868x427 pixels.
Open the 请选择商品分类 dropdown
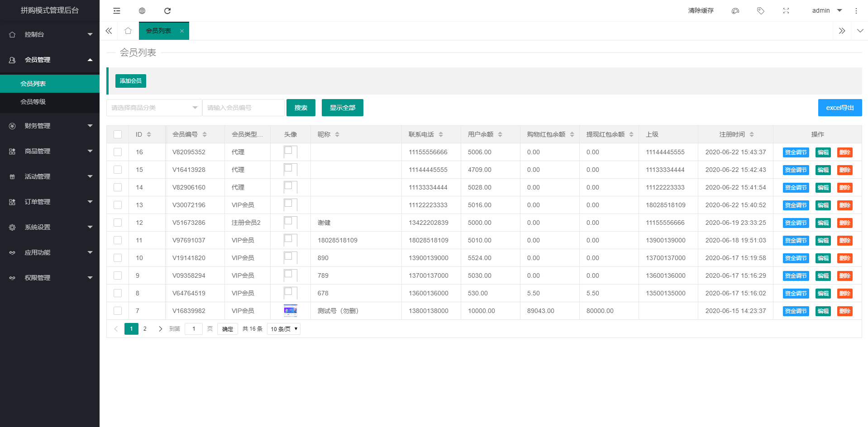154,108
